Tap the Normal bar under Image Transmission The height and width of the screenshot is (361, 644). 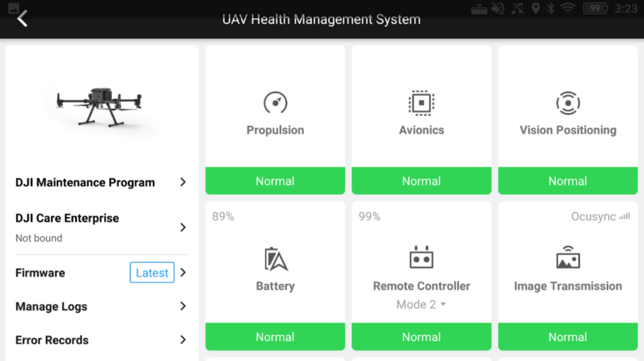tap(568, 337)
